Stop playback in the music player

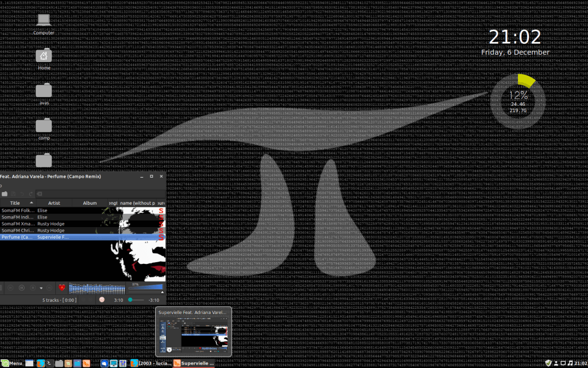tap(32, 287)
